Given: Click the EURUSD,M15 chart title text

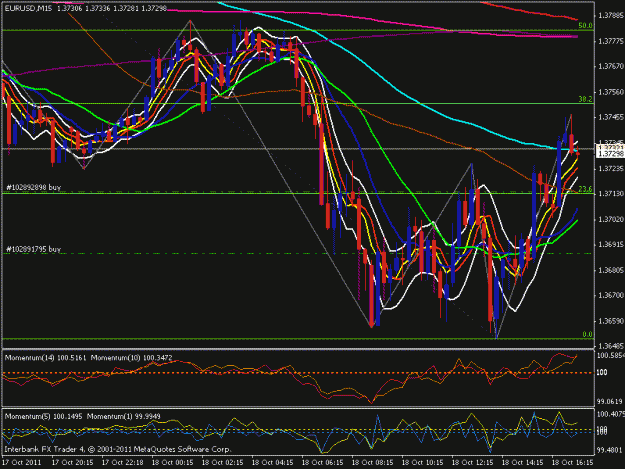Looking at the screenshot, I should [28, 8].
